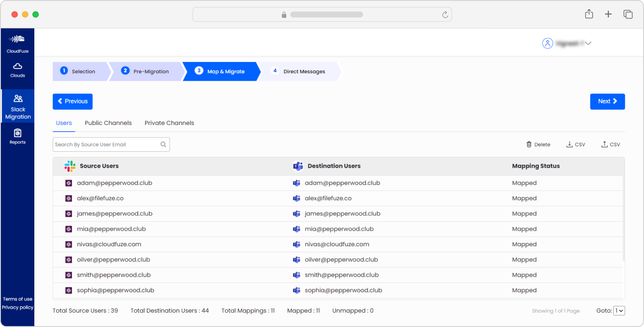Click Teams icon beside mia@pepperwood.club destination
Screen dimensions: 644x327
pos(297,229)
